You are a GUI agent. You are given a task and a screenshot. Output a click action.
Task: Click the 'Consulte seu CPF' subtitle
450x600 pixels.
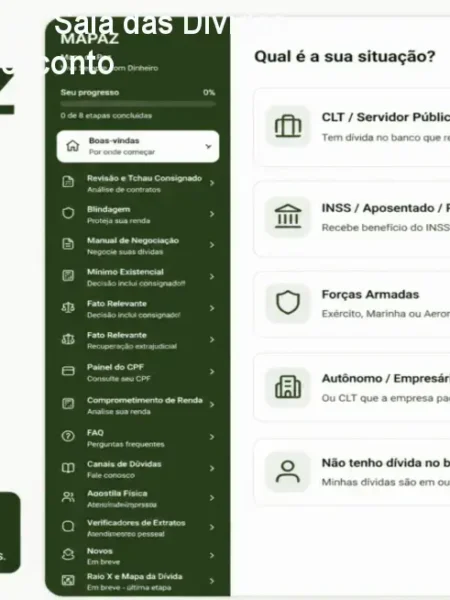tap(119, 378)
